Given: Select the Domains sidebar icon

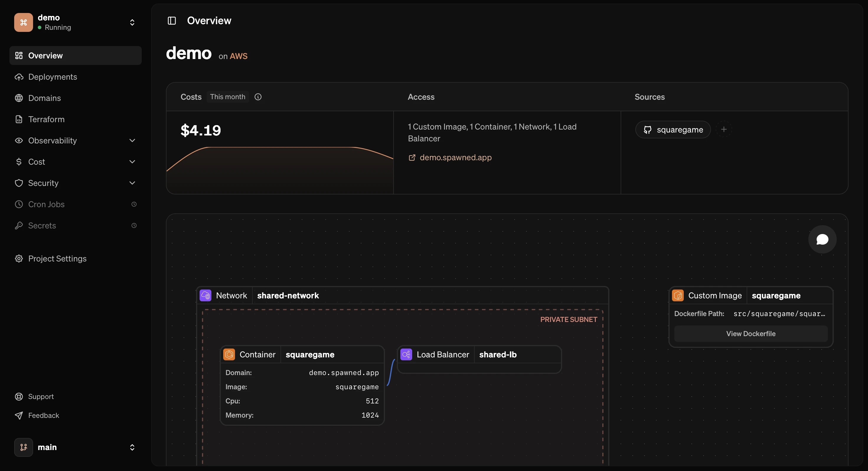Looking at the screenshot, I should [x=19, y=98].
